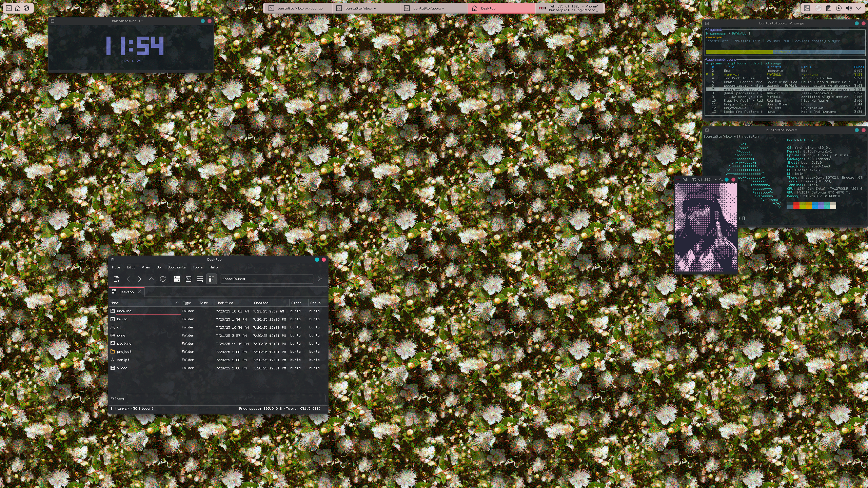Open the File menu
868x488 pixels.
click(x=116, y=267)
